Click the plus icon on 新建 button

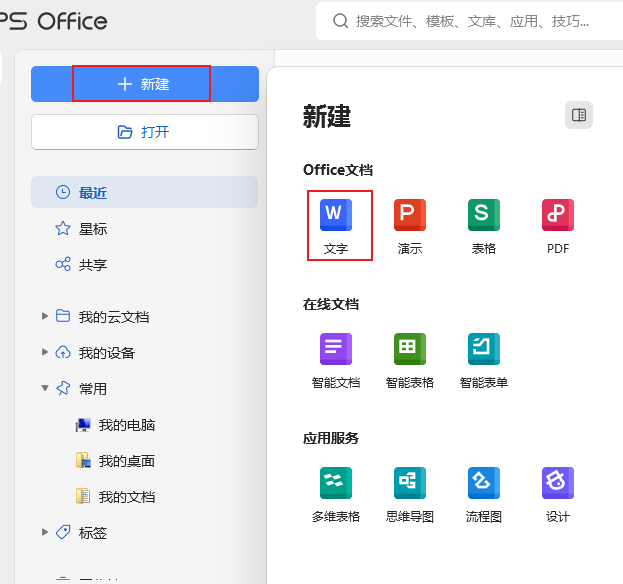[x=125, y=84]
